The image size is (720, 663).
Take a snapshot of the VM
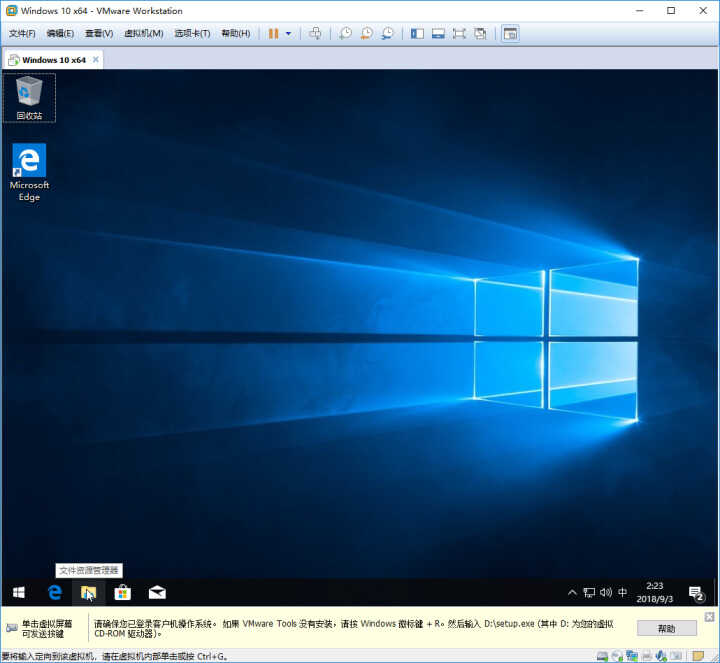pos(345,34)
